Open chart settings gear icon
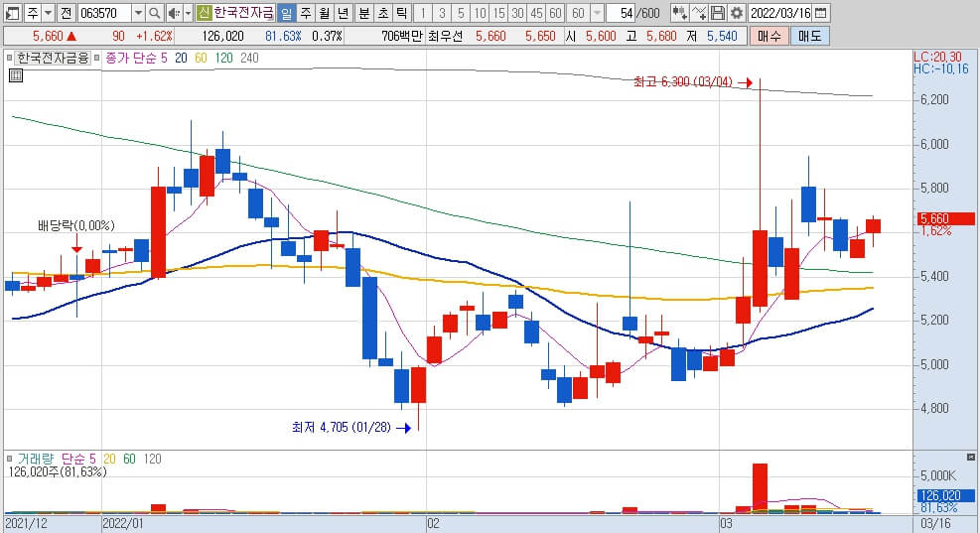 (x=737, y=13)
